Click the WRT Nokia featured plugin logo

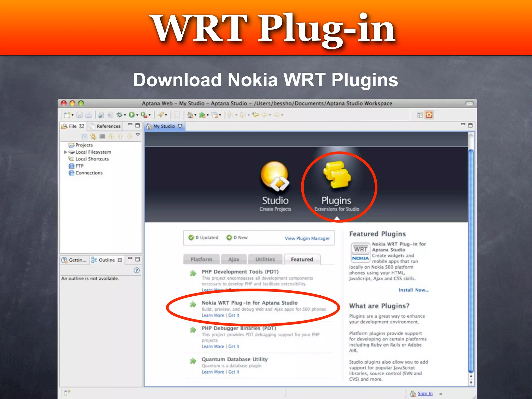pyautogui.click(x=360, y=252)
